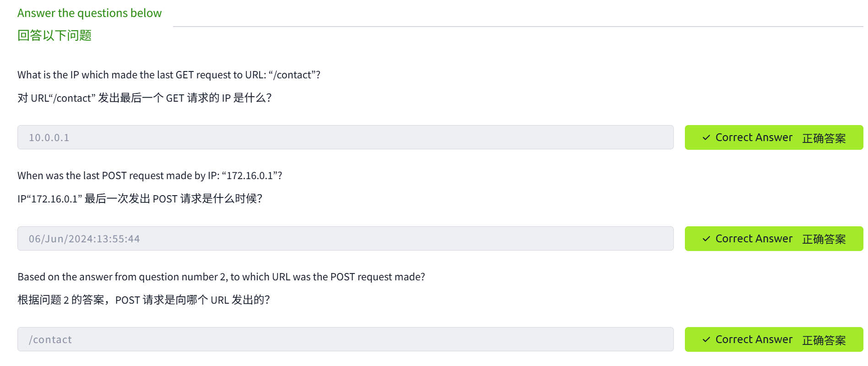Click the Chinese question about GET 请求的 IP
The width and height of the screenshot is (868, 366).
[x=144, y=98]
